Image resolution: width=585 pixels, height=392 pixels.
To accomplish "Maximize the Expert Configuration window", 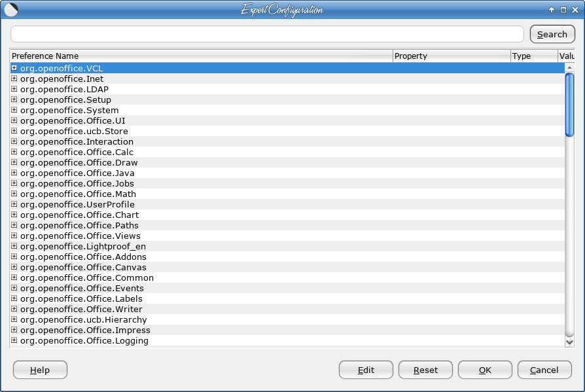I will tap(563, 10).
